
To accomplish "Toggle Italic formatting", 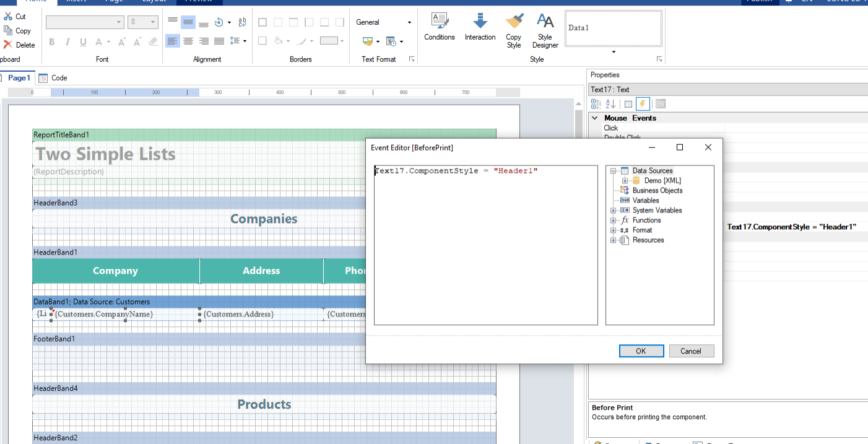I will [x=67, y=41].
